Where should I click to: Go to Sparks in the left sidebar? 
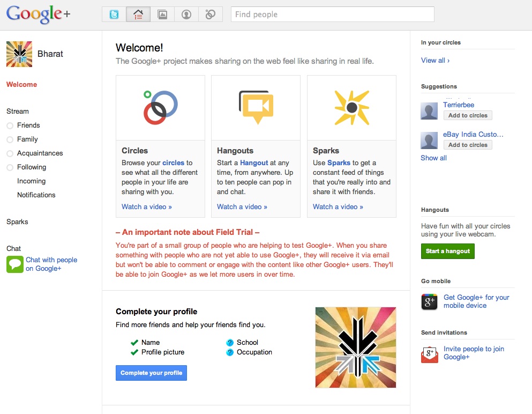coord(17,222)
